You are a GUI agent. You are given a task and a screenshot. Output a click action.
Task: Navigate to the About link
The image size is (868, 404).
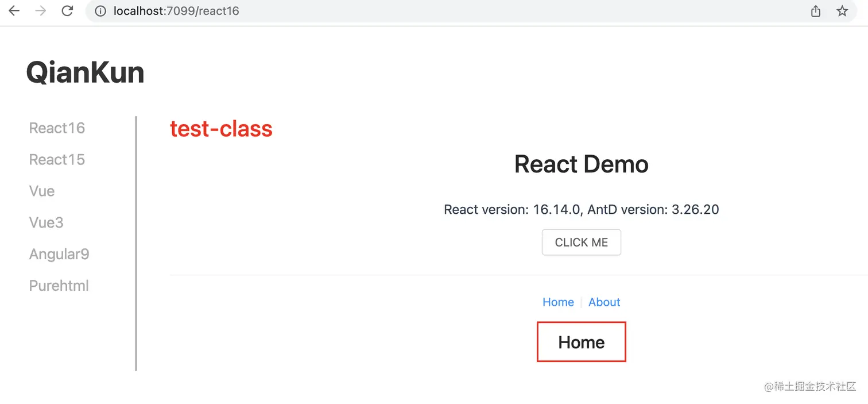(604, 302)
